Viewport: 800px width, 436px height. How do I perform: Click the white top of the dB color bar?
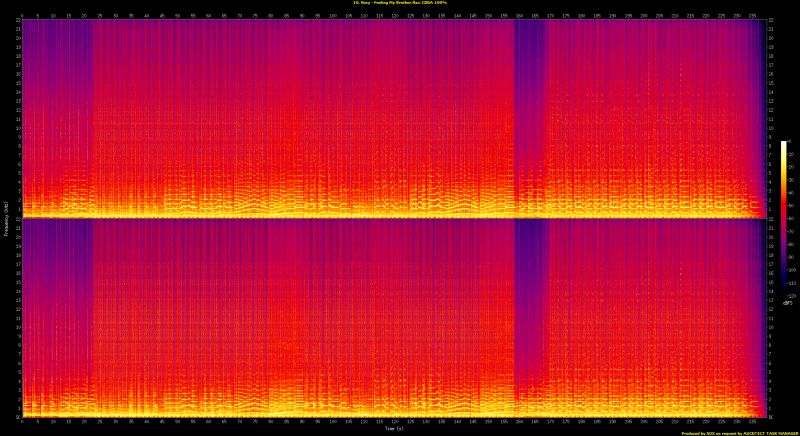pyautogui.click(x=785, y=146)
